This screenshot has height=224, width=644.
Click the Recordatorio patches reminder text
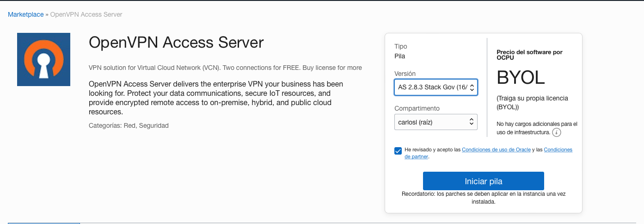click(483, 198)
